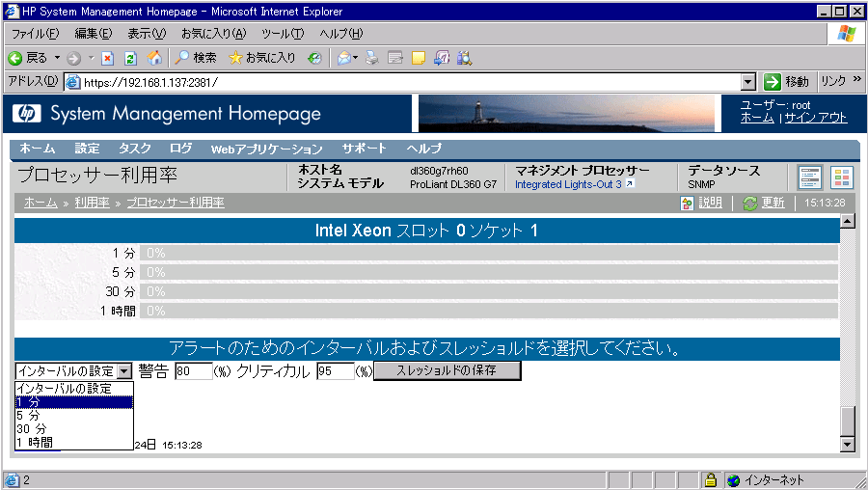This screenshot has height=490, width=868.
Task: Click the HP logo icon
Action: coord(26,114)
